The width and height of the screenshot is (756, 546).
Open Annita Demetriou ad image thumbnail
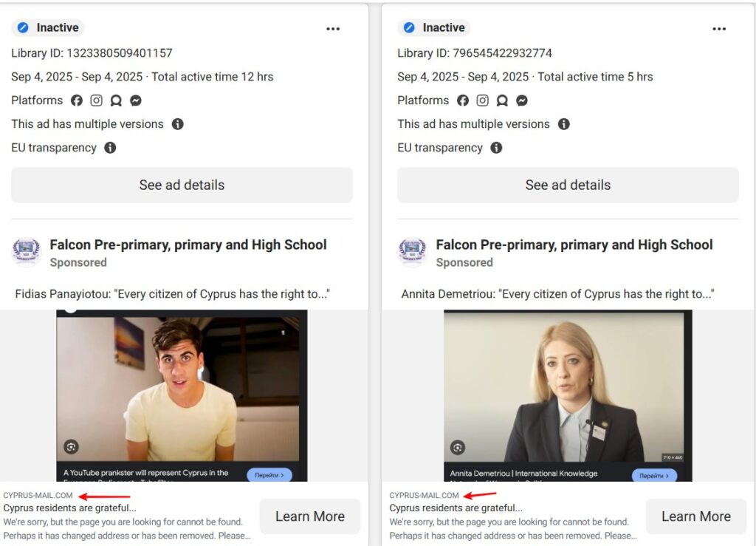[x=568, y=395]
